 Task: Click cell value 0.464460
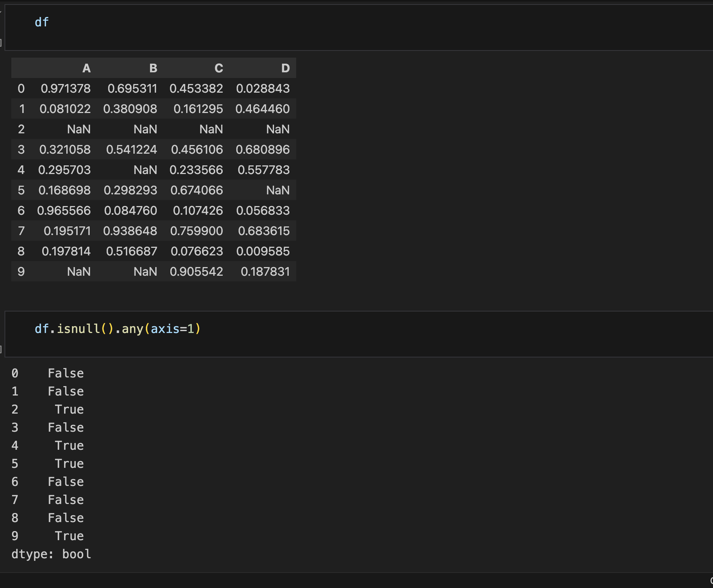click(x=263, y=109)
